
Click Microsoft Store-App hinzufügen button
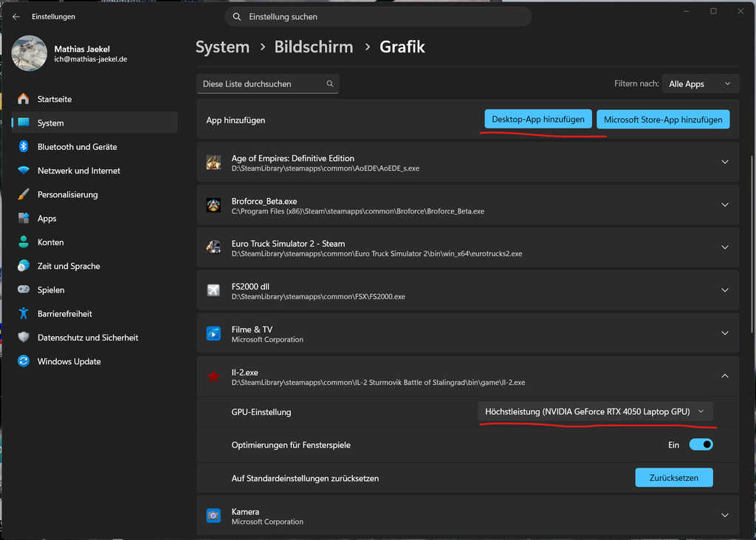click(663, 119)
